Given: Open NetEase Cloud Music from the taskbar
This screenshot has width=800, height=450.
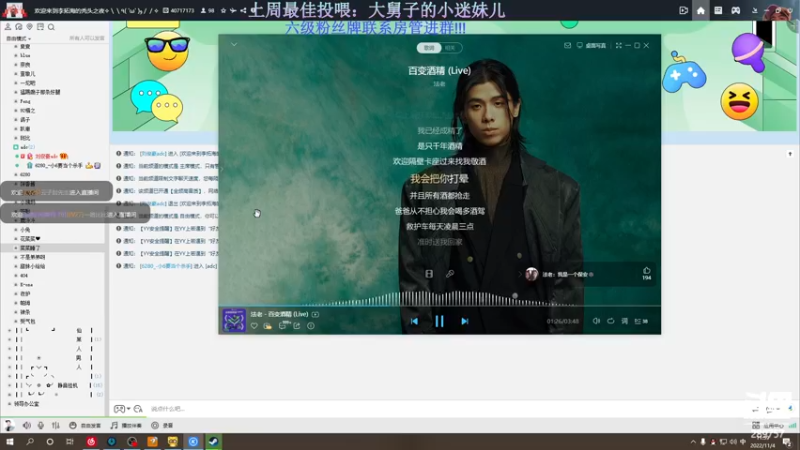Looking at the screenshot, I should [91, 441].
